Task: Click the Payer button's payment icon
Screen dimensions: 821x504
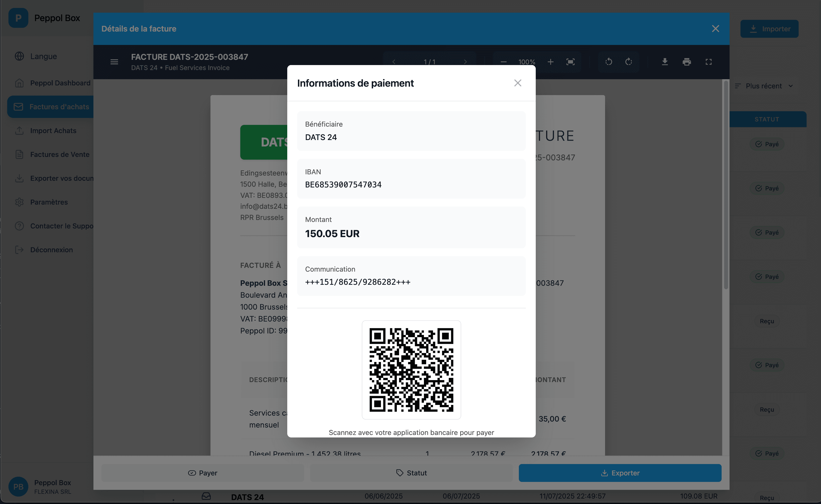Action: click(x=192, y=473)
